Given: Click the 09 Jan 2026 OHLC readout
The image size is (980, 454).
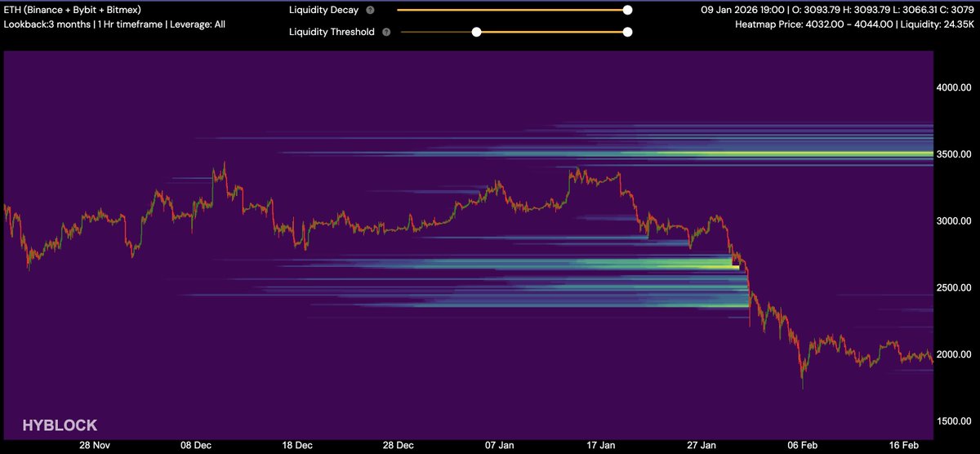Looking at the screenshot, I should pyautogui.click(x=838, y=11).
